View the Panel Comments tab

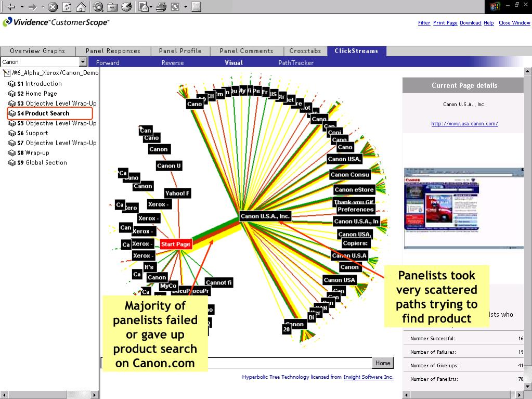246,51
